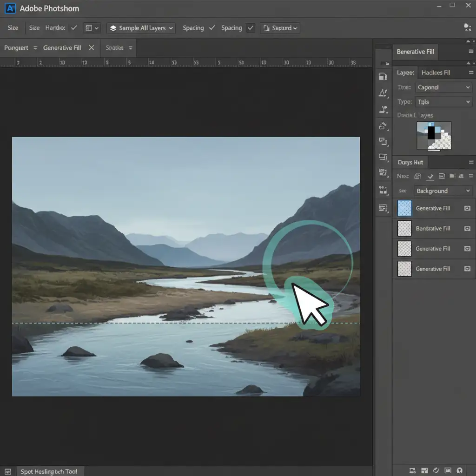Open the Sample All Layers dropdown
476x476 pixels.
[x=141, y=28]
